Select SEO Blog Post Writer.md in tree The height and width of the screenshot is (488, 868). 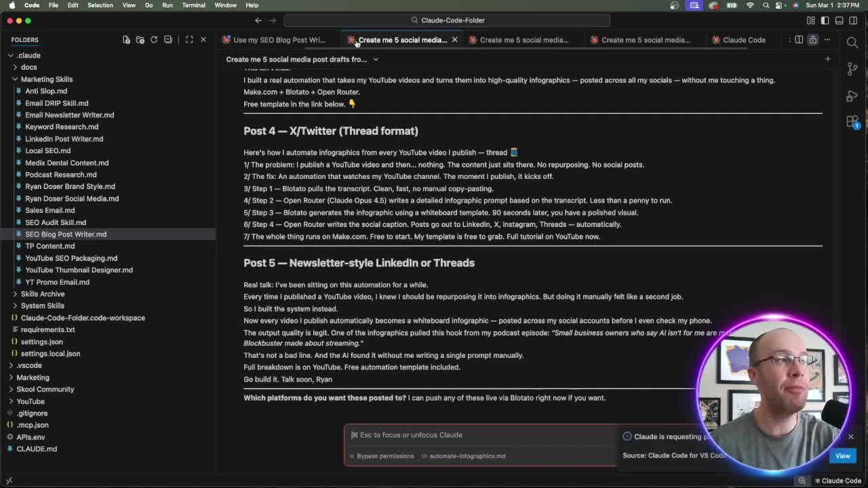coord(66,235)
